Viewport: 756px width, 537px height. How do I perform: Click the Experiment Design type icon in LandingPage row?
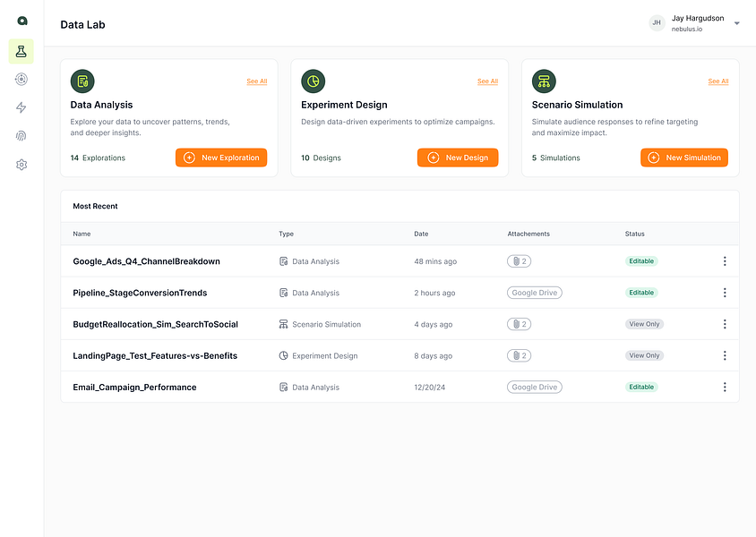click(x=283, y=355)
